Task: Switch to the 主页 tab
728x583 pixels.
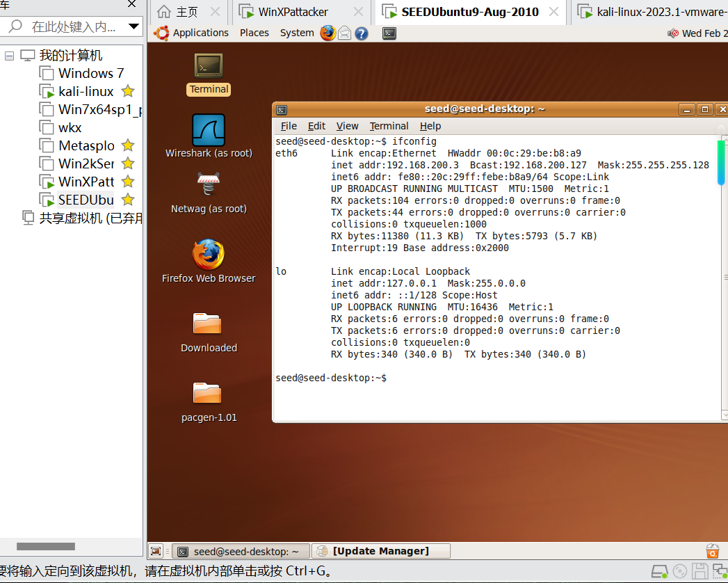Action: pos(188,12)
